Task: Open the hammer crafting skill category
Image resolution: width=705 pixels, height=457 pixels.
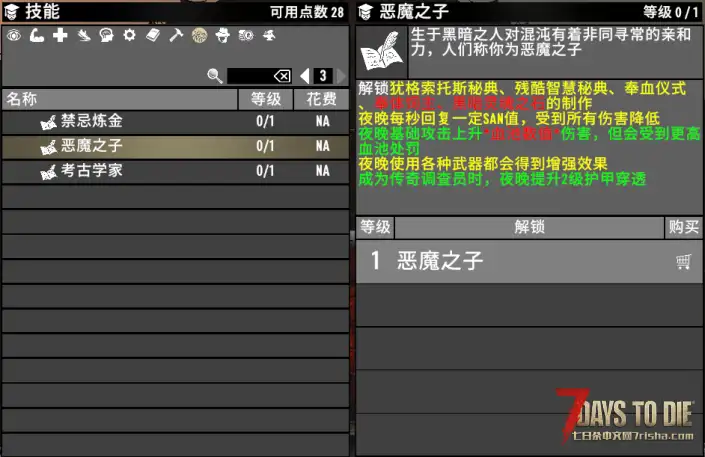Action: tap(176, 35)
